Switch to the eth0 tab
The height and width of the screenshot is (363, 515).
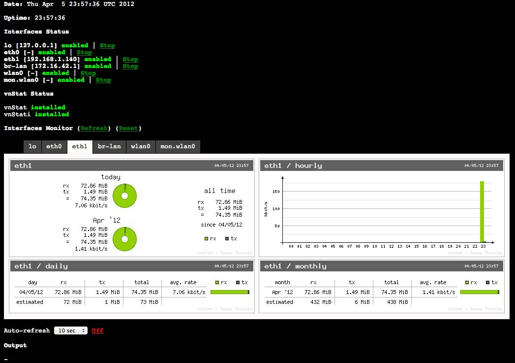(54, 146)
